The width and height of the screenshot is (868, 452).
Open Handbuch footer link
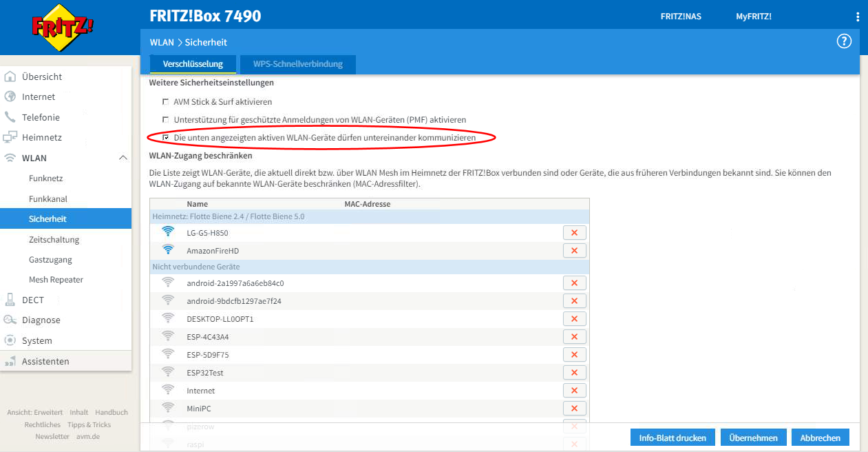click(x=112, y=412)
